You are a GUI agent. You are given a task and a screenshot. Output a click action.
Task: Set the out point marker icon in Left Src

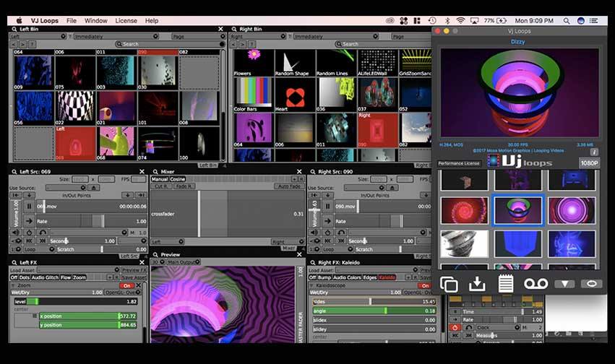(x=141, y=195)
